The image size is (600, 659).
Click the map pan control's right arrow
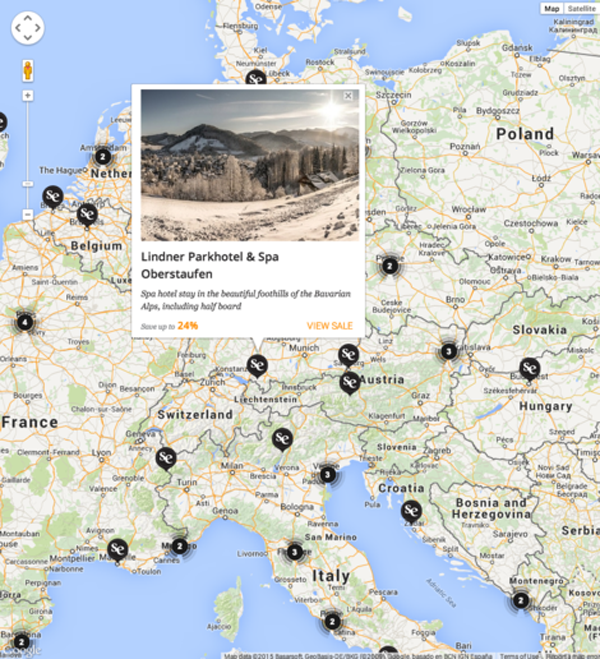37,28
